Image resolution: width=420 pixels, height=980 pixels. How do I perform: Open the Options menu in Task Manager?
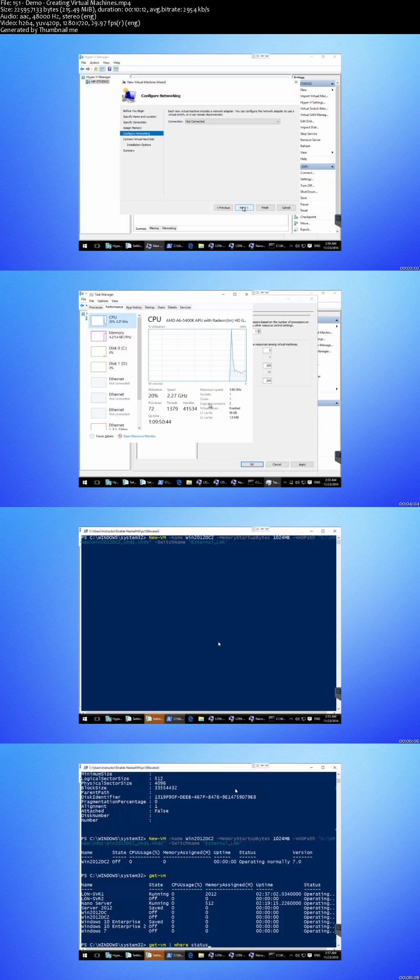click(103, 301)
